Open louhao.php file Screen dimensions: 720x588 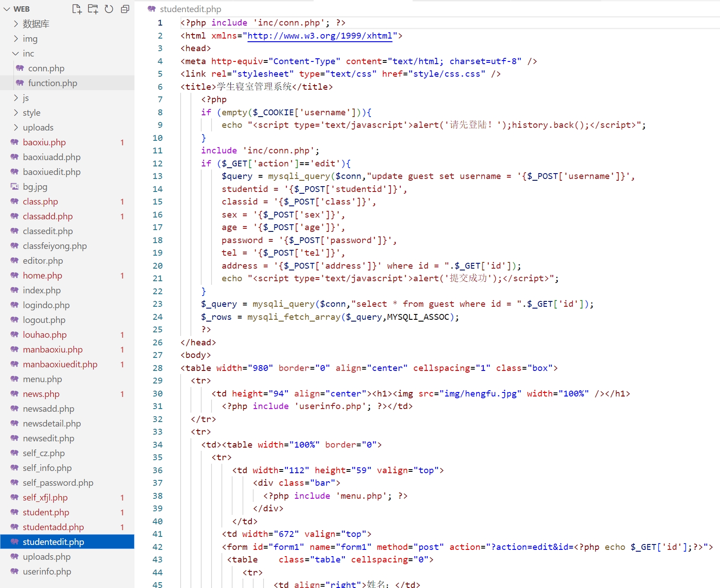click(67, 335)
